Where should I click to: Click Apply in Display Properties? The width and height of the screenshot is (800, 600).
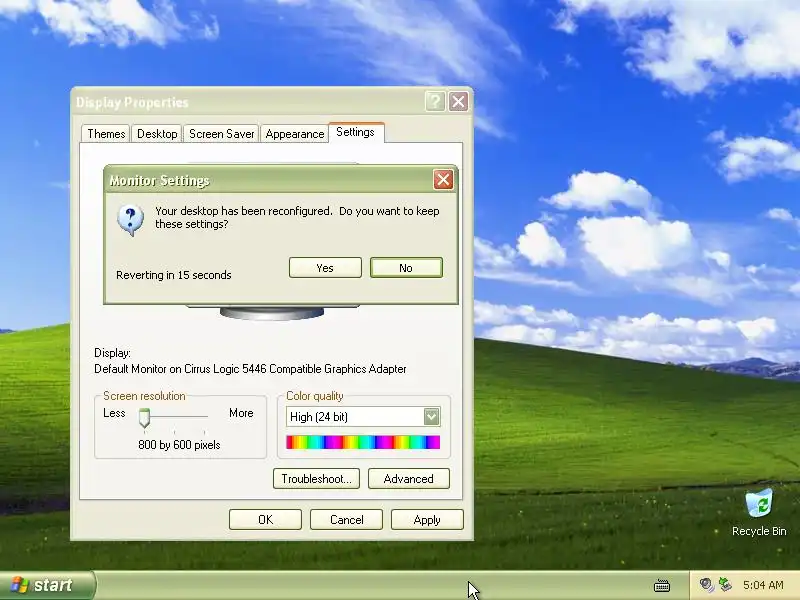[427, 519]
